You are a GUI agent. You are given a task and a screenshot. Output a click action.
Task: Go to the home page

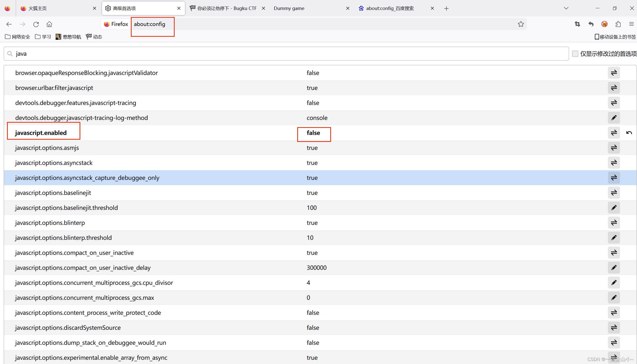click(49, 24)
